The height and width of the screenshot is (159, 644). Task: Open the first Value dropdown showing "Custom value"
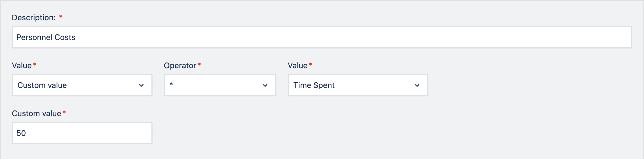pyautogui.click(x=82, y=85)
